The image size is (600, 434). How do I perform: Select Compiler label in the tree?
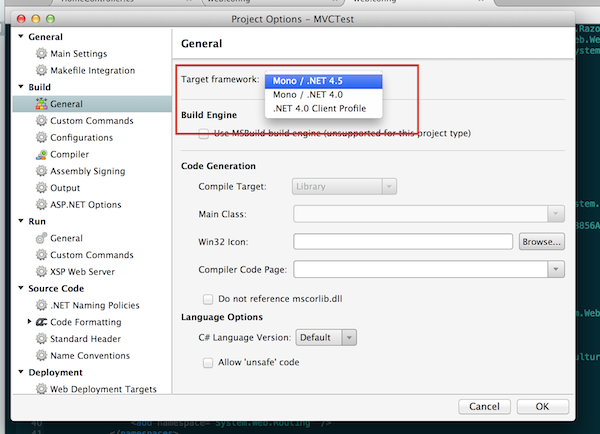point(69,154)
